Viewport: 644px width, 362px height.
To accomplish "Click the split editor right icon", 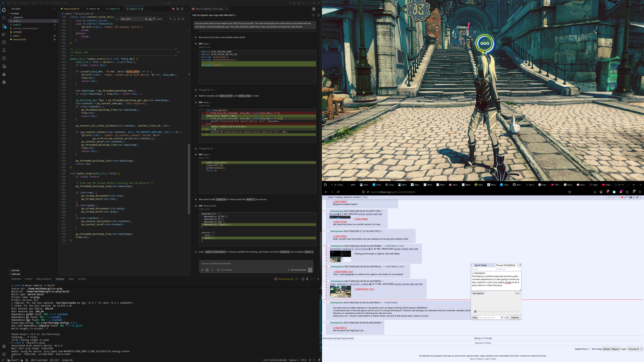I will [x=182, y=9].
